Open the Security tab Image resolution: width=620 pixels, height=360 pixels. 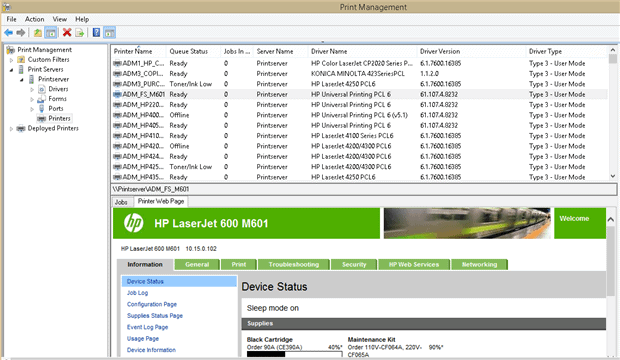(x=354, y=264)
